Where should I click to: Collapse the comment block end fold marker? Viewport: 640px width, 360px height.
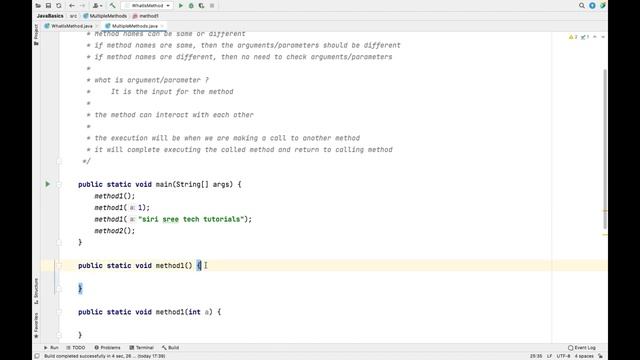click(59, 161)
